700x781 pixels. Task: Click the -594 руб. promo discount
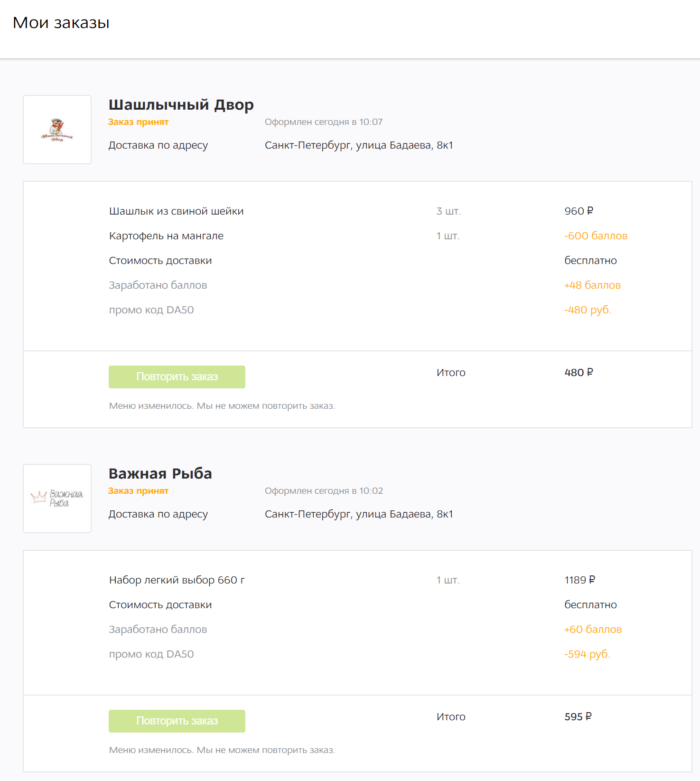pyautogui.click(x=587, y=654)
